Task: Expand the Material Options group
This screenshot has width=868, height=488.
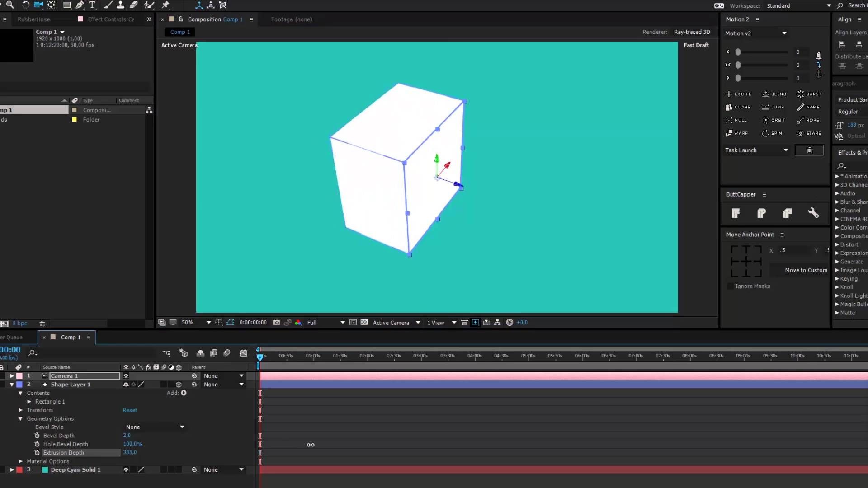Action: (21, 461)
